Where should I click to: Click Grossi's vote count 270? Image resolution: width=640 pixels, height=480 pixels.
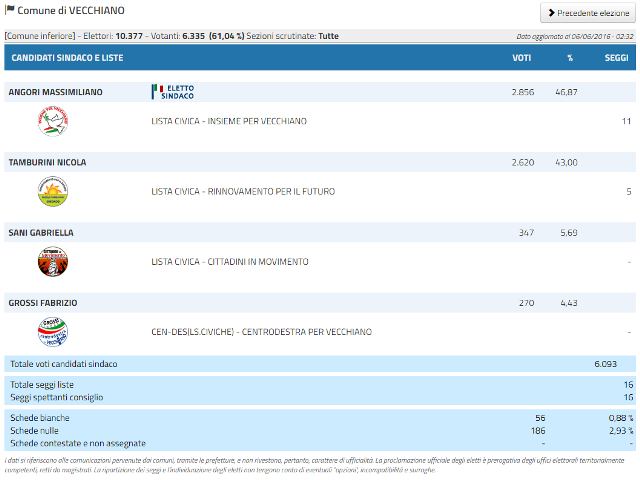click(527, 303)
